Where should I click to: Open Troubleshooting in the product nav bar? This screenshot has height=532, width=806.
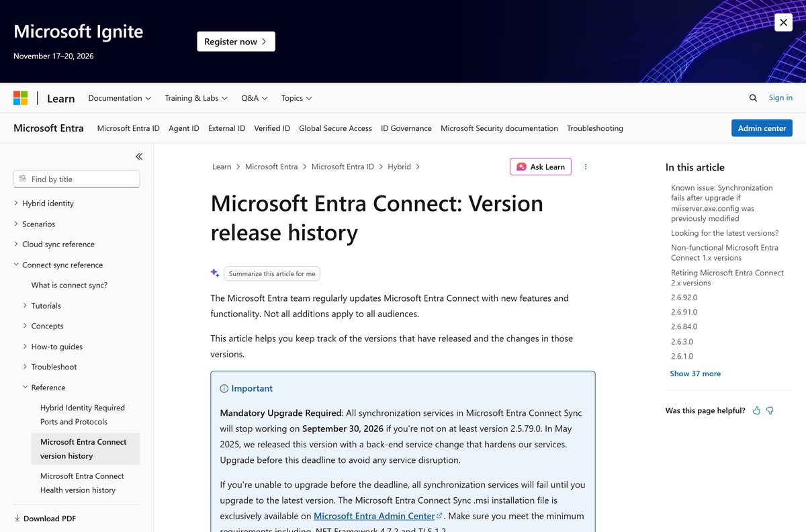coord(595,128)
